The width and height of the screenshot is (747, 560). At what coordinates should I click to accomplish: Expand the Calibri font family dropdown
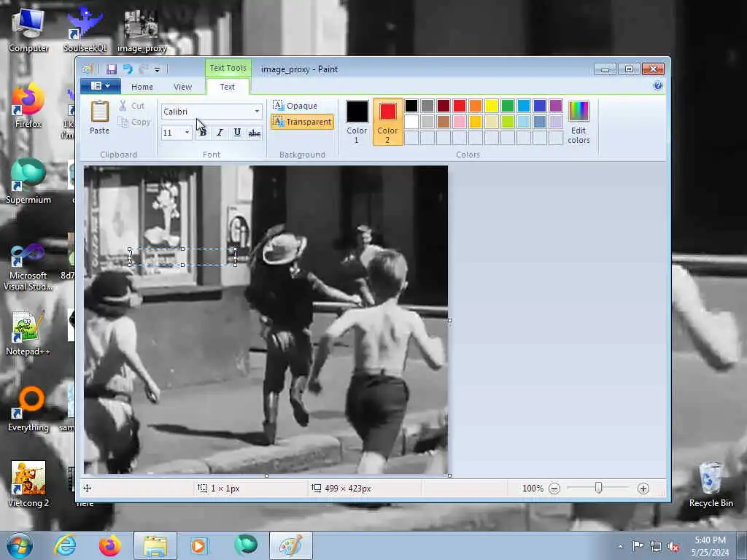257,112
